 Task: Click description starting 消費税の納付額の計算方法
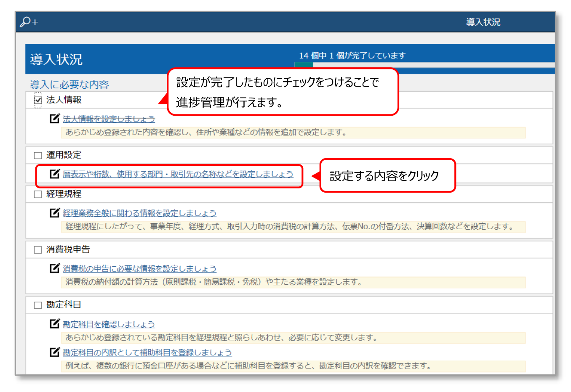point(293,282)
